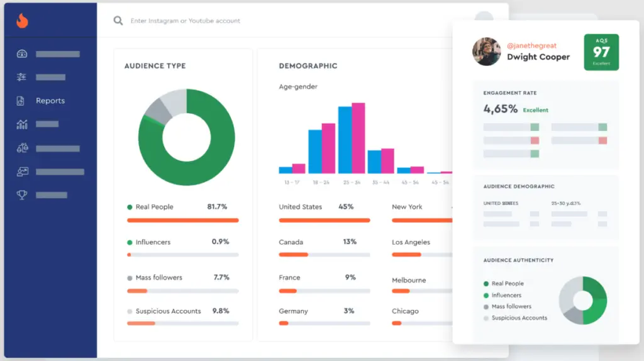Click the Real People percentage bar
Viewport: 644px width, 361px height.
click(182, 220)
